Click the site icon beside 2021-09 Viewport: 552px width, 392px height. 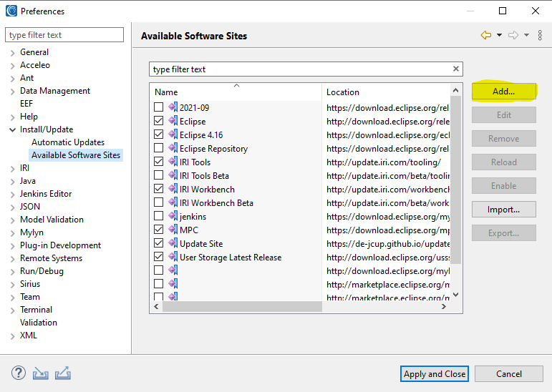173,107
